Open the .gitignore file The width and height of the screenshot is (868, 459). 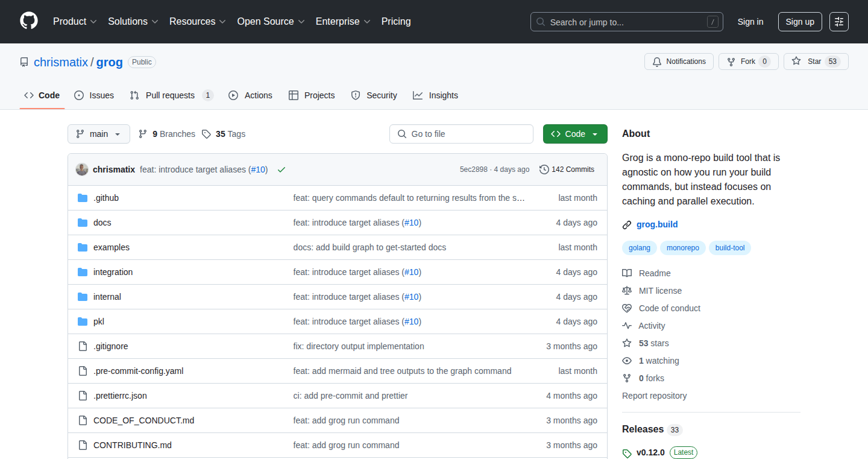(x=111, y=346)
